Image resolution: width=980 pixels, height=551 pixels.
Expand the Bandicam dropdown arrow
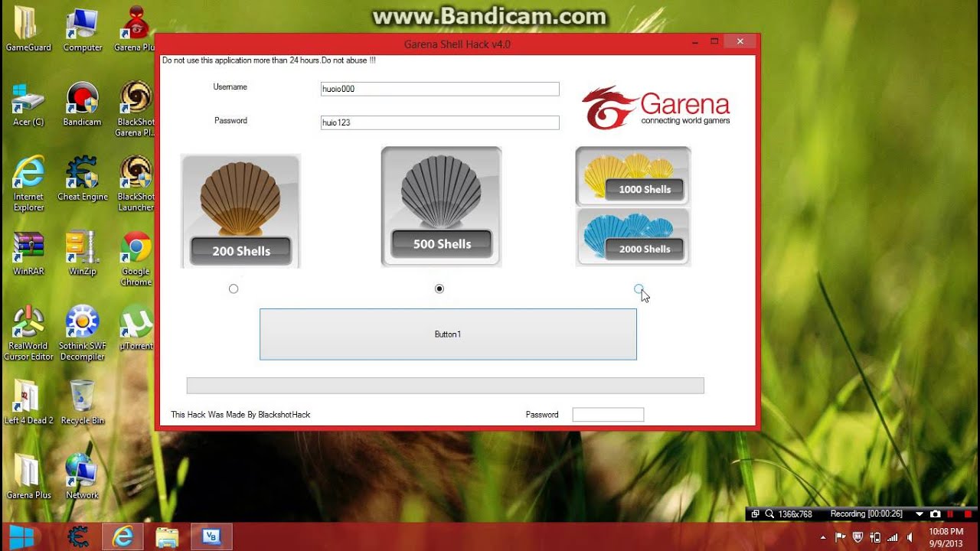point(920,514)
